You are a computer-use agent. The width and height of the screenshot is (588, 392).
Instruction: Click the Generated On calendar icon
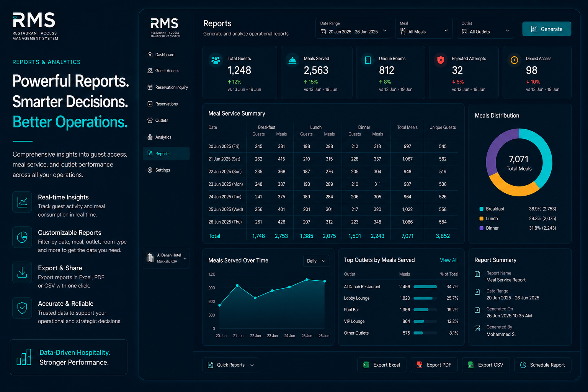coord(477,310)
